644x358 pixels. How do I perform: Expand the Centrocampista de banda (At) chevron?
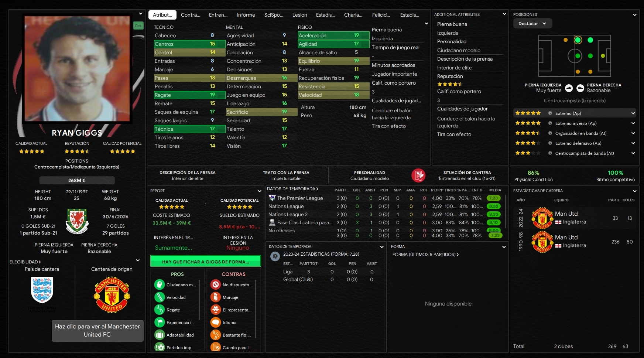[x=633, y=153]
